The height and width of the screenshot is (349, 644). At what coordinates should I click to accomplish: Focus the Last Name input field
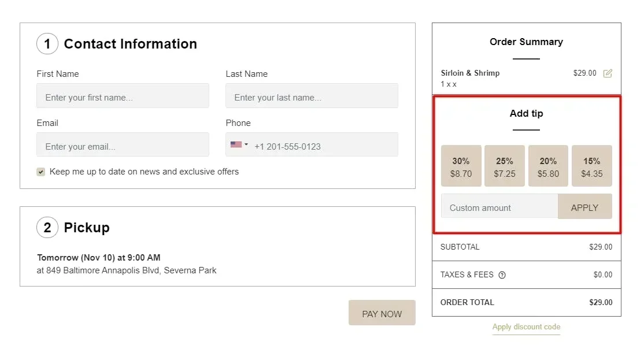pyautogui.click(x=312, y=96)
